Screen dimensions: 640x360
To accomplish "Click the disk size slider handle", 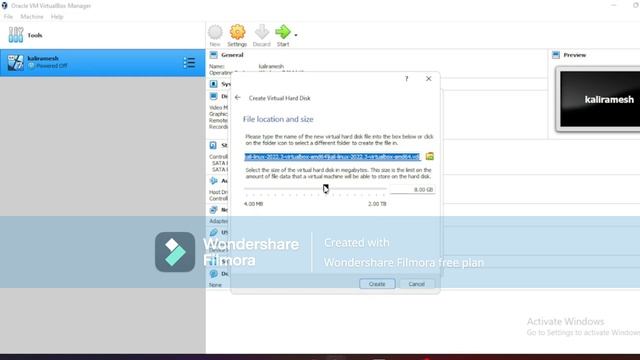I will (x=325, y=189).
